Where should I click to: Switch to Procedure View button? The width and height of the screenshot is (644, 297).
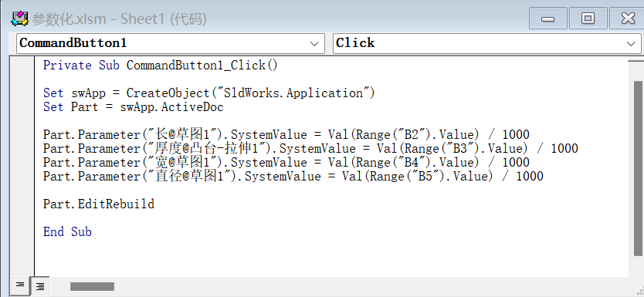click(x=20, y=285)
